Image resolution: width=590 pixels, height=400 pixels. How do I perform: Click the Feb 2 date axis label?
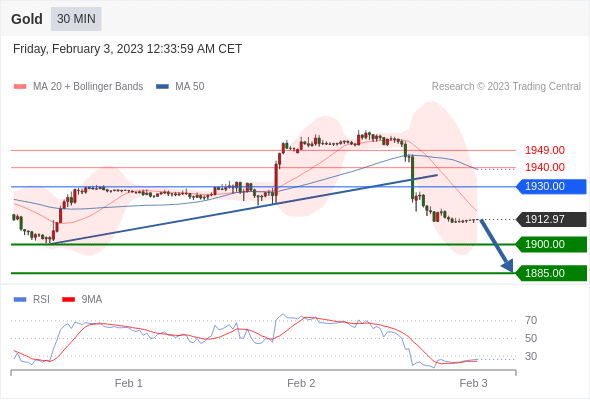pos(301,383)
